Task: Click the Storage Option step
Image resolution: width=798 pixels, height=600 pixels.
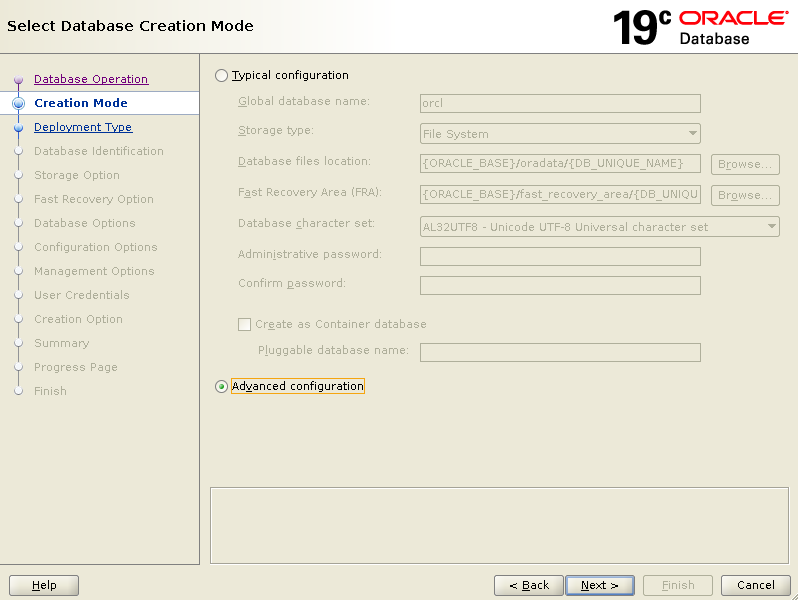Action: 77,175
